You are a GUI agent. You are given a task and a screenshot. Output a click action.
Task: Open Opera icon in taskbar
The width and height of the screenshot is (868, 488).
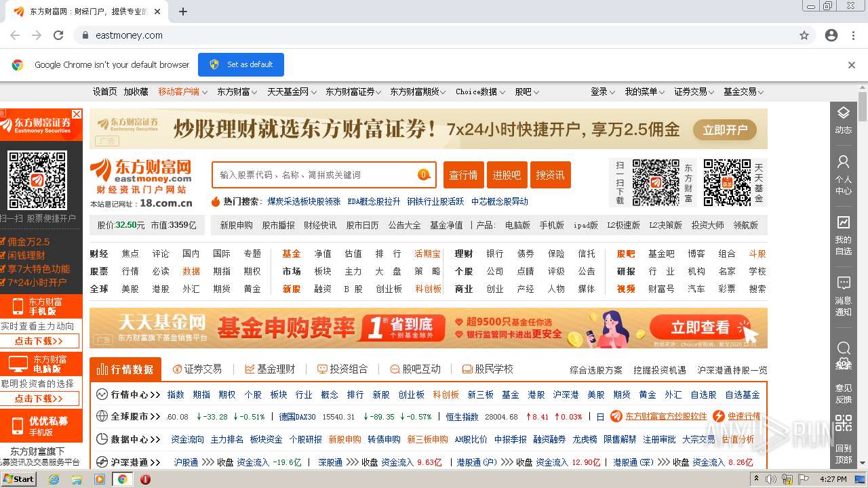point(145,479)
